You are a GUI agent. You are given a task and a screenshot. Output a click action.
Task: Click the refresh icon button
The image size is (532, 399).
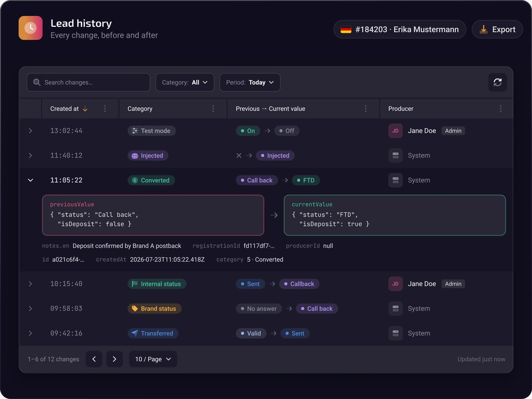[x=497, y=82]
